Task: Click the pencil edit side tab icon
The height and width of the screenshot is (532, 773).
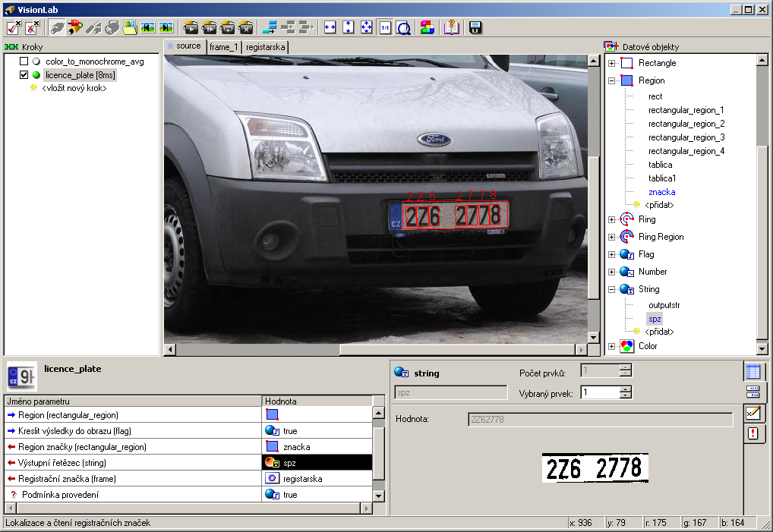Action: coord(752,413)
